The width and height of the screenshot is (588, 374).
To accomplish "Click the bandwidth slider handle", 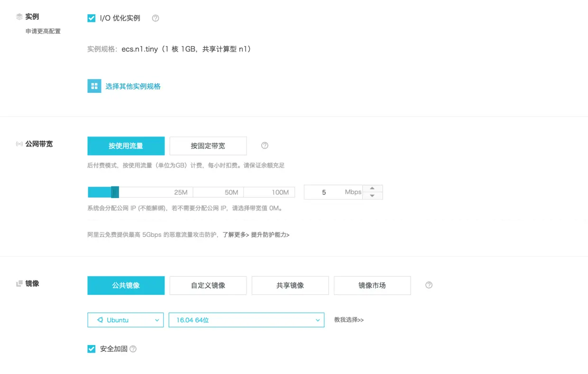I will (114, 192).
